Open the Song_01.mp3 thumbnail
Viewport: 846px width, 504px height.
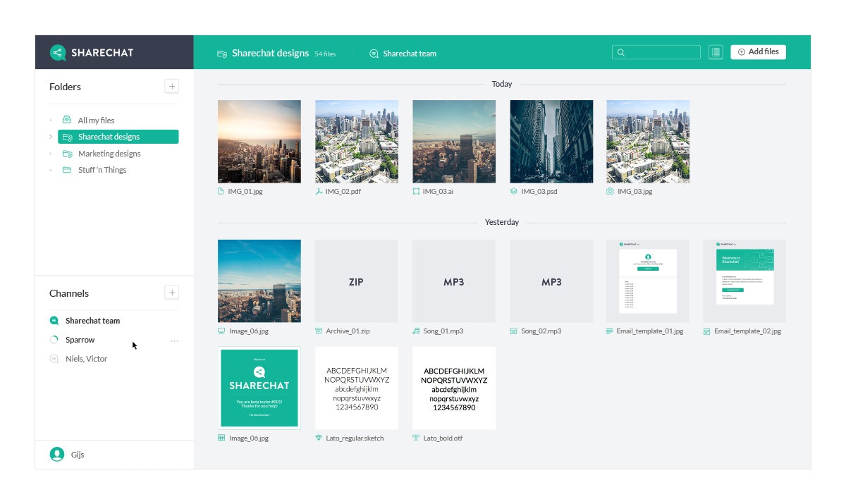(454, 281)
